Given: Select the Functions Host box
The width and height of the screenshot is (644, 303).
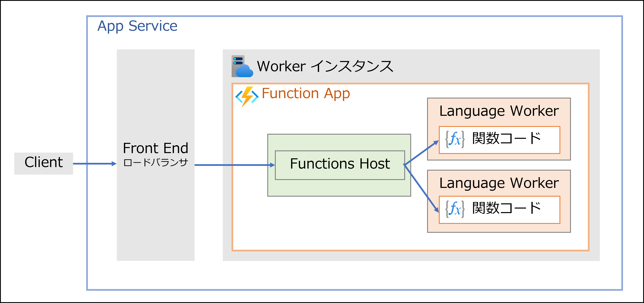Looking at the screenshot, I should (x=340, y=165).
